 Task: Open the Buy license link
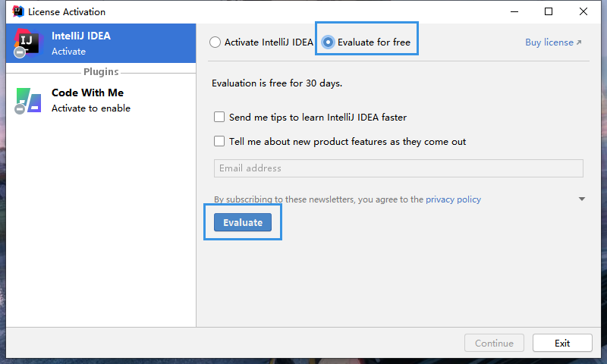(549, 42)
